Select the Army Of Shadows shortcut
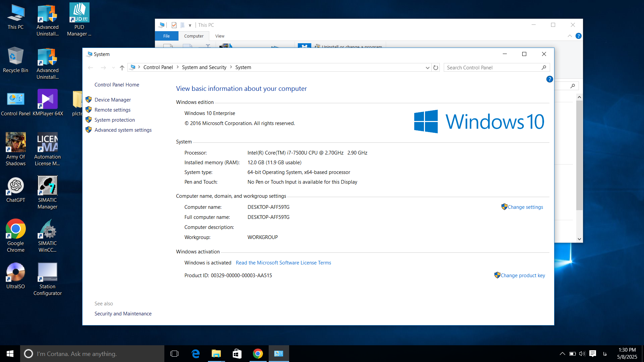The width and height of the screenshot is (644, 362). [x=15, y=149]
